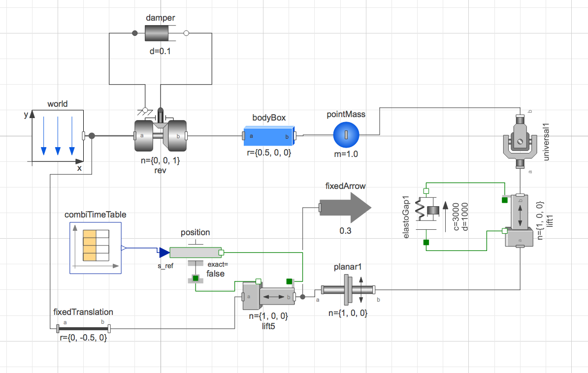Click the combiTimeTable output triangle connector

pyautogui.click(x=124, y=248)
